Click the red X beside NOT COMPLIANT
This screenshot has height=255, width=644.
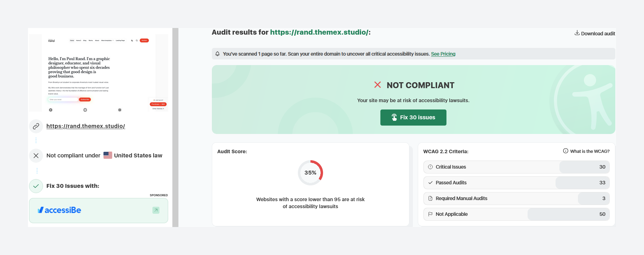[x=378, y=85]
